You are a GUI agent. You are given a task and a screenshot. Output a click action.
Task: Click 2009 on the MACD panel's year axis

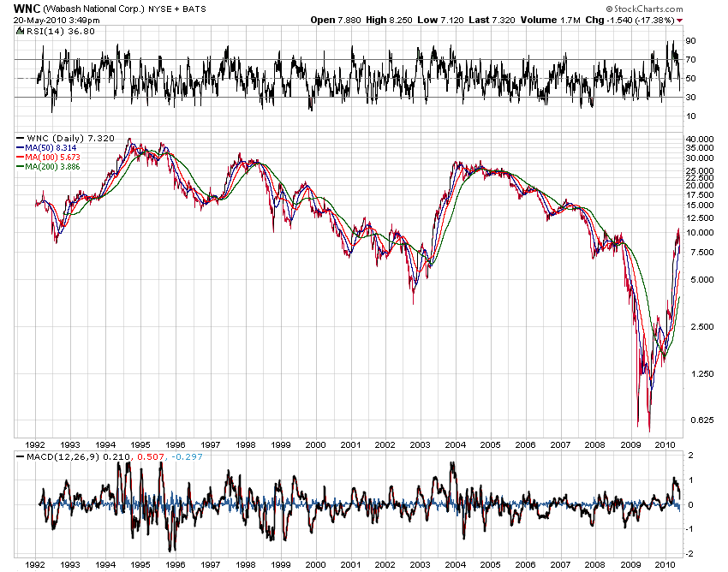pos(630,565)
